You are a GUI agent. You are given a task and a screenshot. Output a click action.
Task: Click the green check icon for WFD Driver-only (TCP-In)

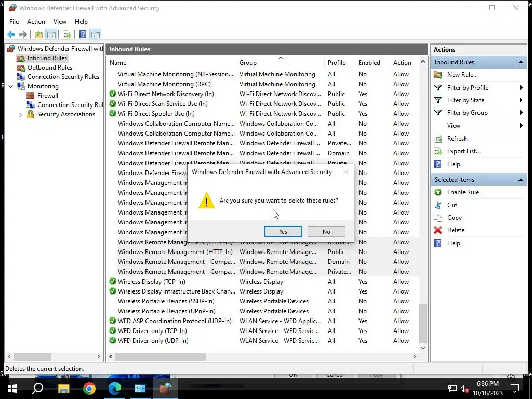(113, 330)
